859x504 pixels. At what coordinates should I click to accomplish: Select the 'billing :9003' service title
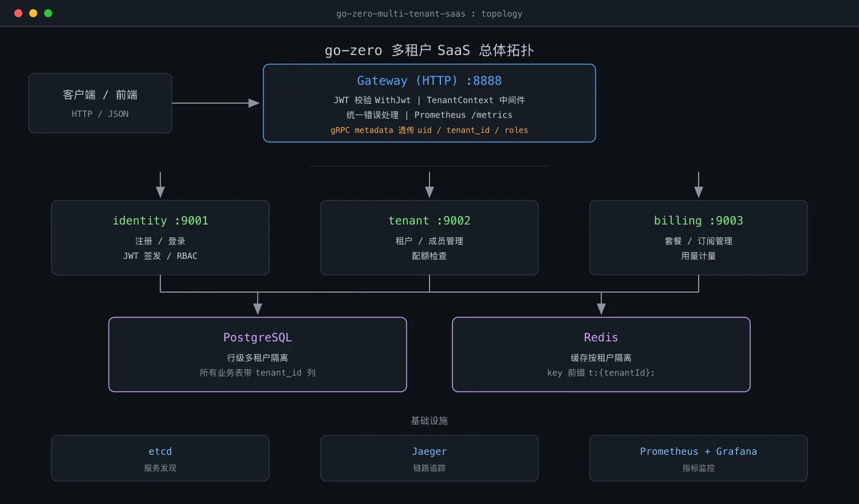699,220
